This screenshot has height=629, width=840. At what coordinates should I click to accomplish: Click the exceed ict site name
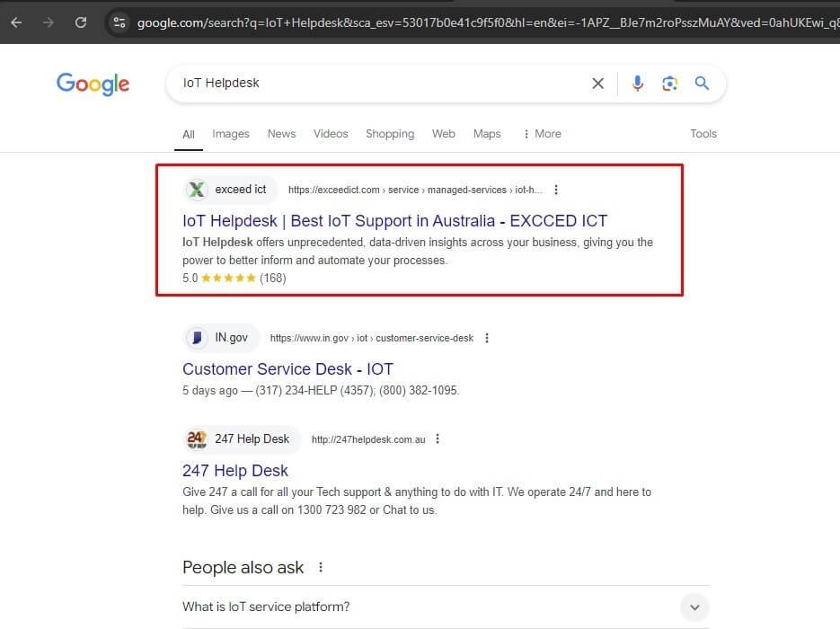click(x=241, y=190)
